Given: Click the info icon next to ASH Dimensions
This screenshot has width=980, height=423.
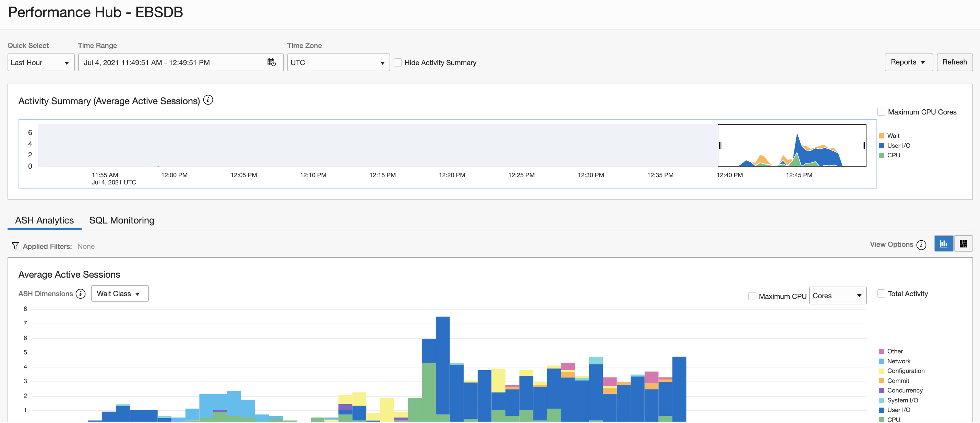Looking at the screenshot, I should [80, 294].
